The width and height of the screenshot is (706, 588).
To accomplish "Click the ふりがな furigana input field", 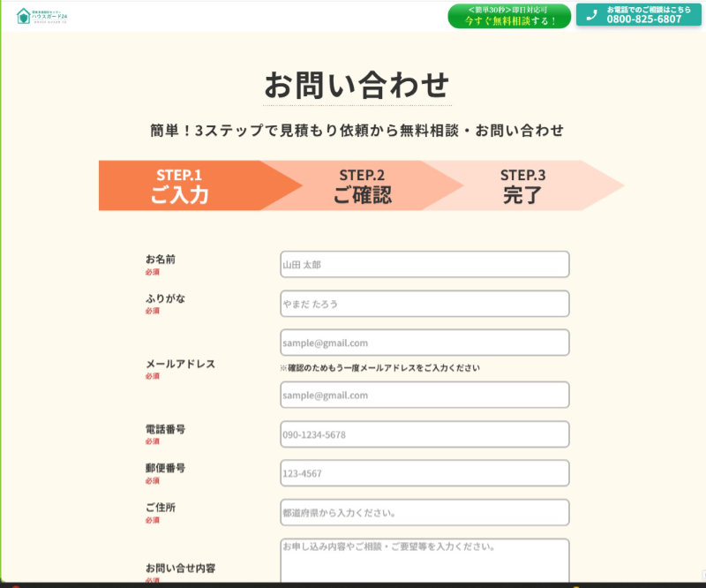I will 424,304.
